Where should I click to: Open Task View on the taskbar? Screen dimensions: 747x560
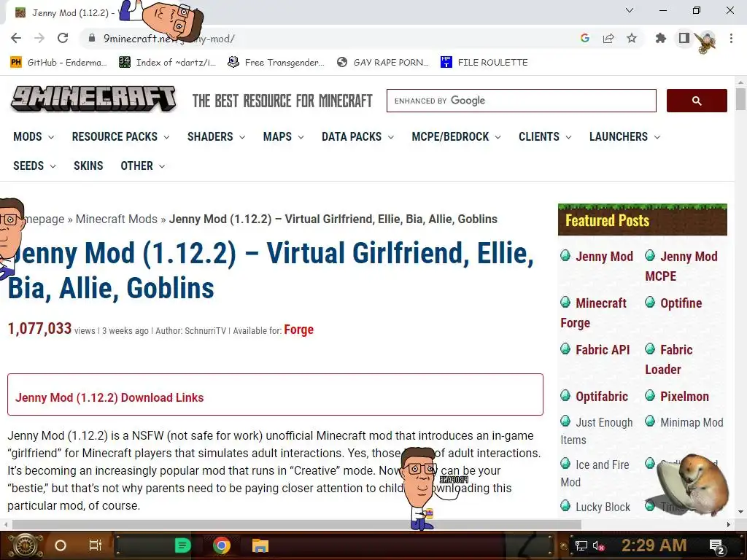click(x=96, y=545)
